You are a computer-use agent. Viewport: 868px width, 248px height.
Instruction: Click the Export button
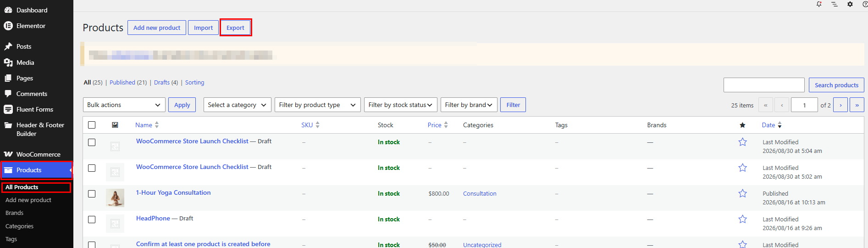235,28
